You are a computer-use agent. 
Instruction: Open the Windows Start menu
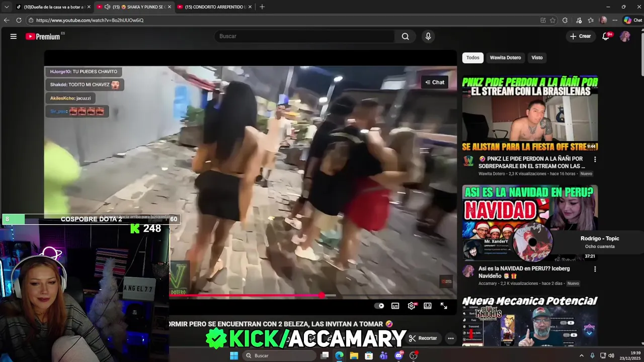click(x=234, y=355)
